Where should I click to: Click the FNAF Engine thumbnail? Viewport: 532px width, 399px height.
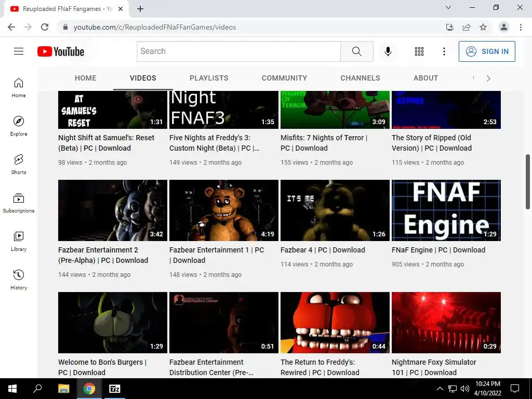pyautogui.click(x=446, y=210)
